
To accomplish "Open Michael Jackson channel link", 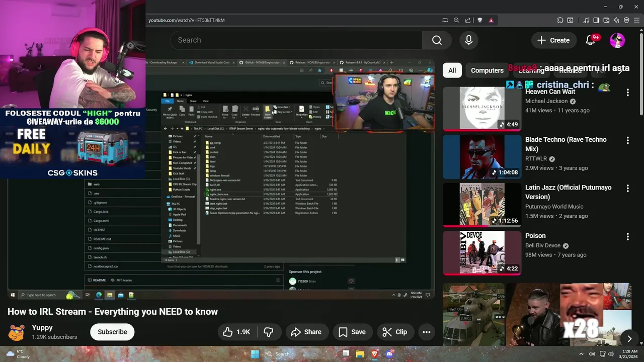I will click(546, 101).
